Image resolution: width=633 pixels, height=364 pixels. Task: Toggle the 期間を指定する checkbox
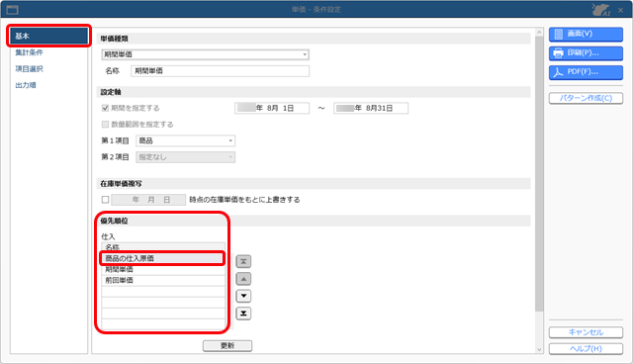pos(106,108)
